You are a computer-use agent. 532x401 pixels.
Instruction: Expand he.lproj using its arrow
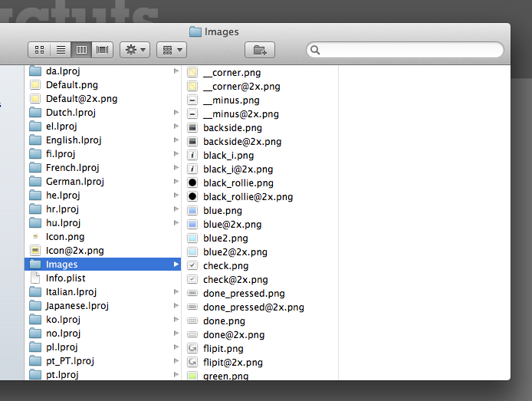point(176,195)
